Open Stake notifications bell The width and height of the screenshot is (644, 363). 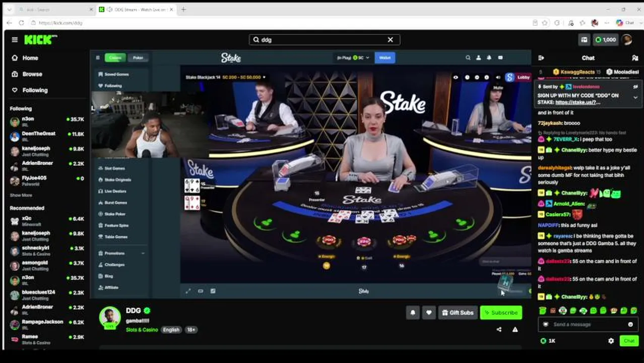coord(489,57)
